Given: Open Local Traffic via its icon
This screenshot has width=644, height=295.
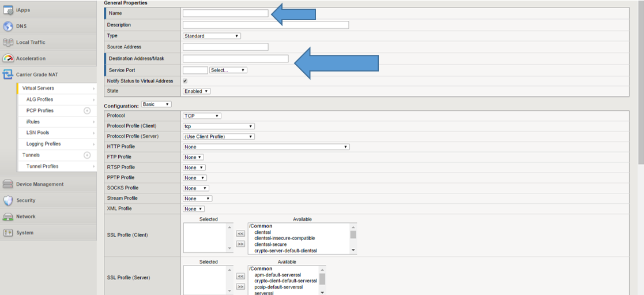Looking at the screenshot, I should pos(7,42).
